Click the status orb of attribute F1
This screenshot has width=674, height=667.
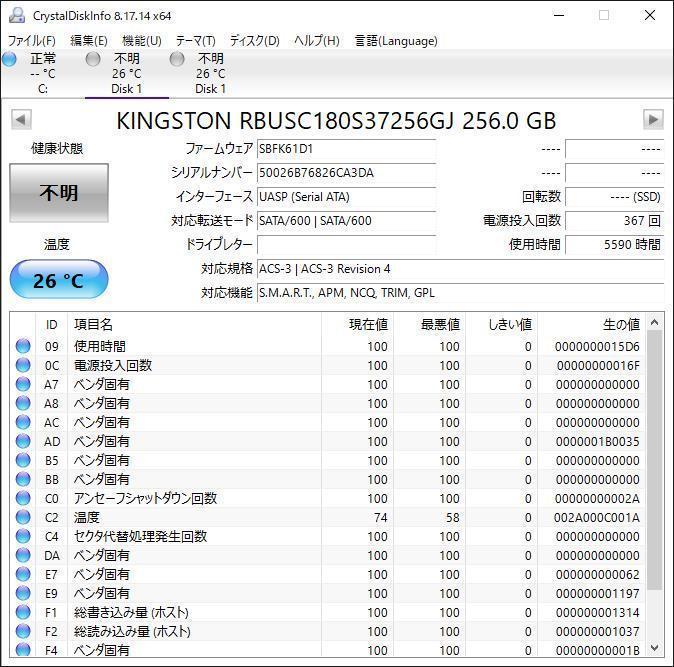point(23,612)
